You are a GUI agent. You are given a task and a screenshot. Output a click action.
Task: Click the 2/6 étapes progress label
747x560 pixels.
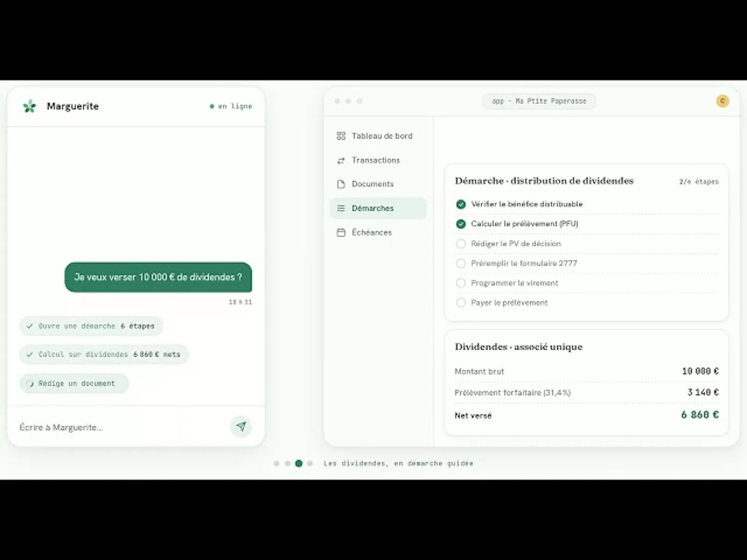699,182
